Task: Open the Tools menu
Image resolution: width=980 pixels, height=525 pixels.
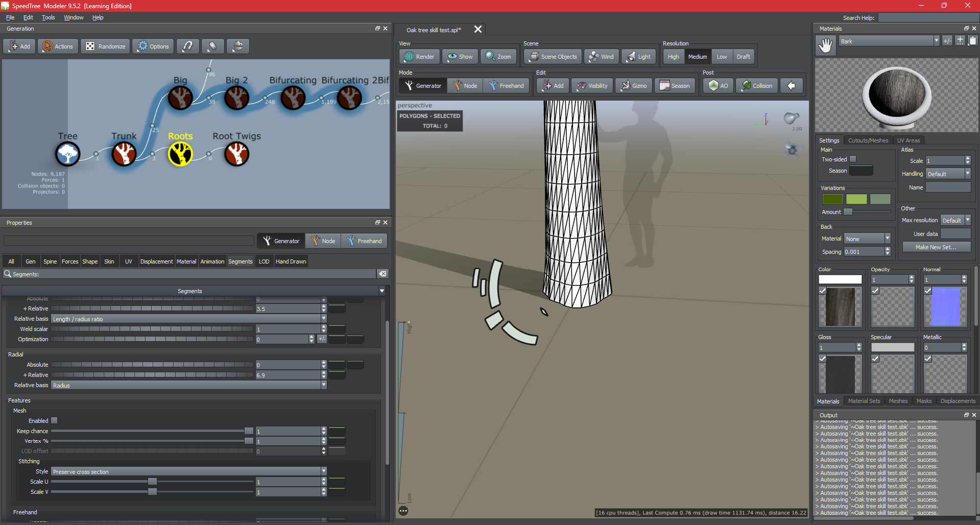Action: 48,17
